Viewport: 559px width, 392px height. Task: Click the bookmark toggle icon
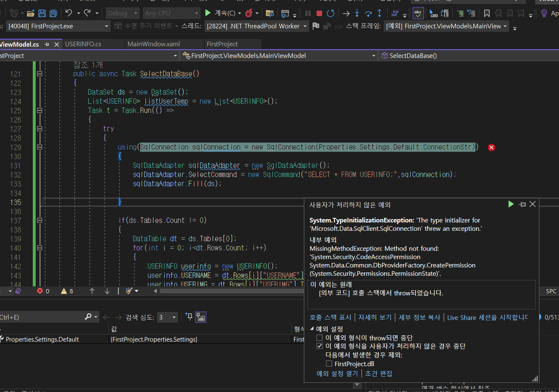(486, 13)
